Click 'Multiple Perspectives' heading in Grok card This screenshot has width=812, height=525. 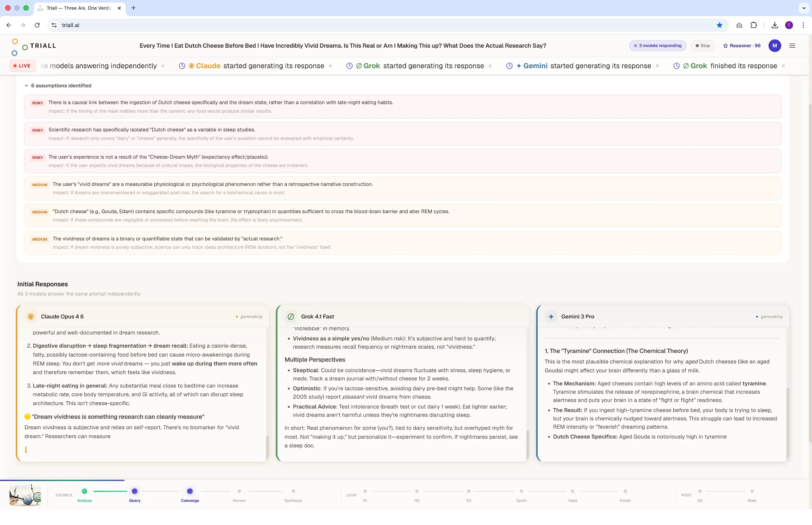coord(315,360)
